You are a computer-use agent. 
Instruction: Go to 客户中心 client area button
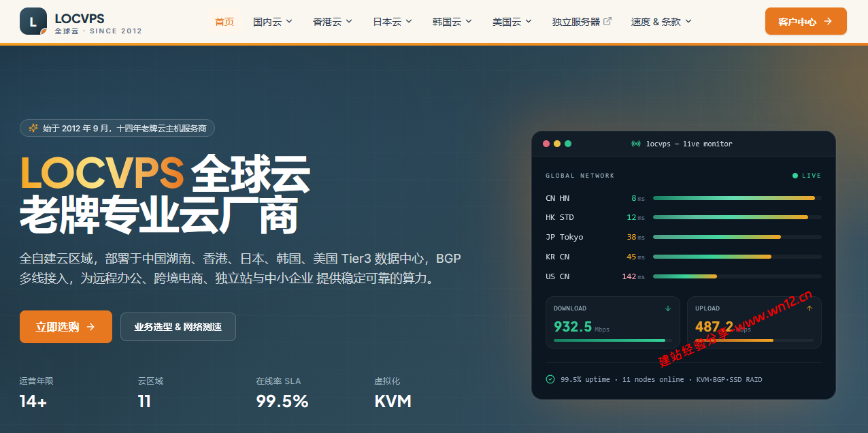[806, 21]
